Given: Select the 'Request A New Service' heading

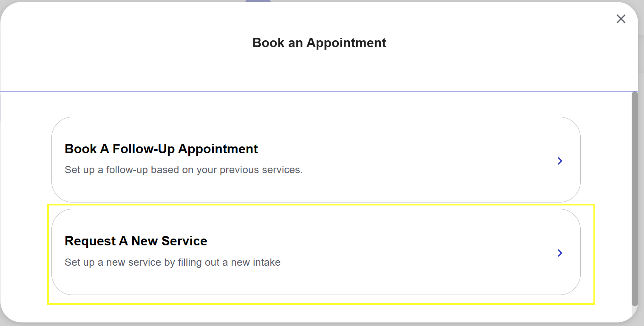Looking at the screenshot, I should (x=136, y=241).
